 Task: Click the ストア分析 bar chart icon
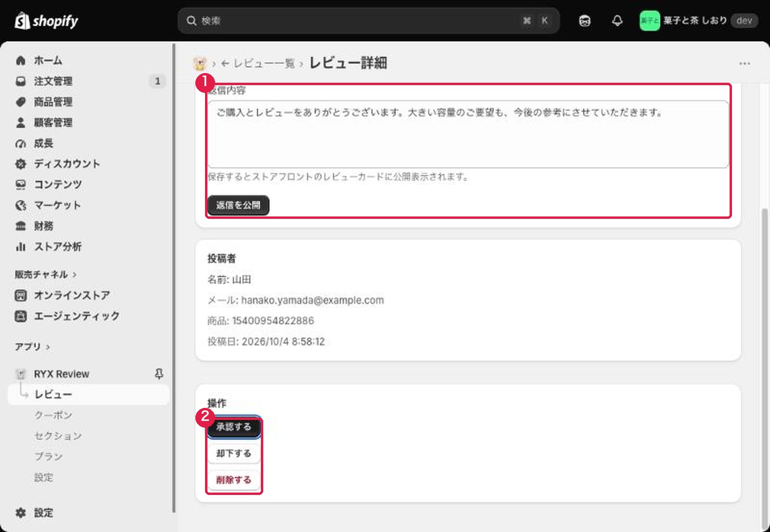21,247
